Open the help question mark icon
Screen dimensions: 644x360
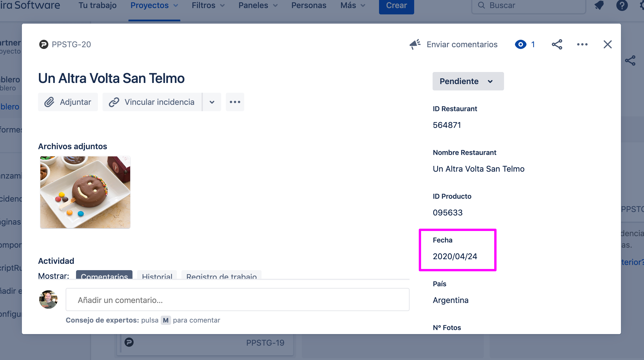[622, 5]
